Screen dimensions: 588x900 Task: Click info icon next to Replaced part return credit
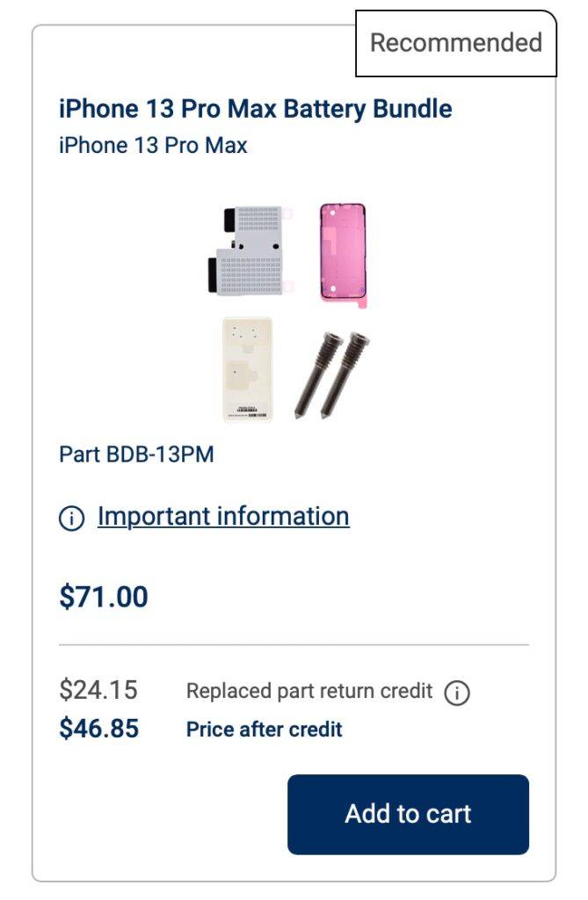[457, 693]
